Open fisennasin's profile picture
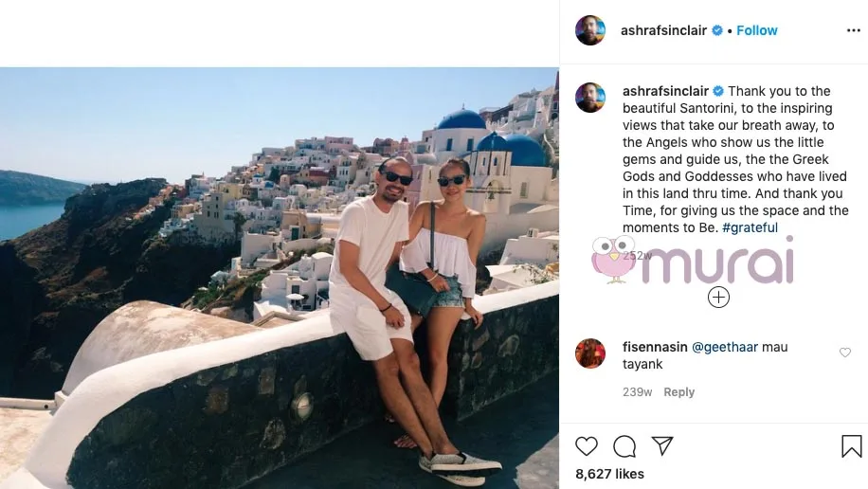 click(x=590, y=353)
